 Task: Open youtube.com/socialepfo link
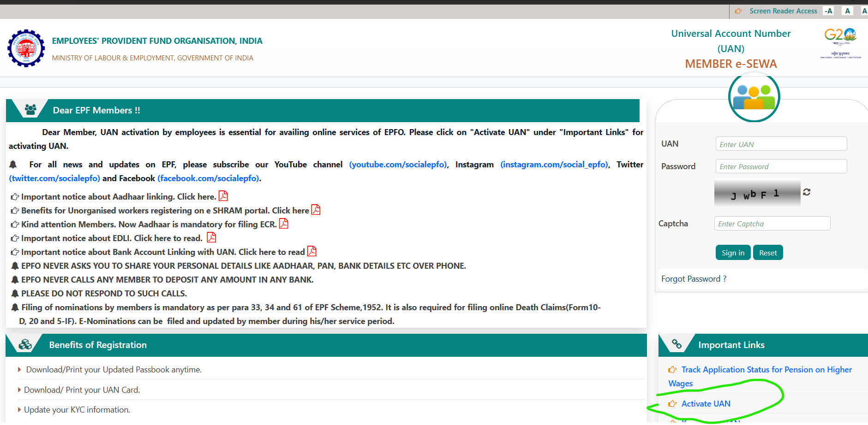click(398, 165)
